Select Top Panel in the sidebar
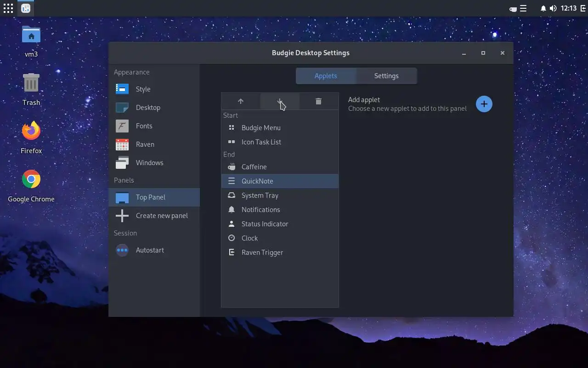The width and height of the screenshot is (588, 368). [x=154, y=197]
